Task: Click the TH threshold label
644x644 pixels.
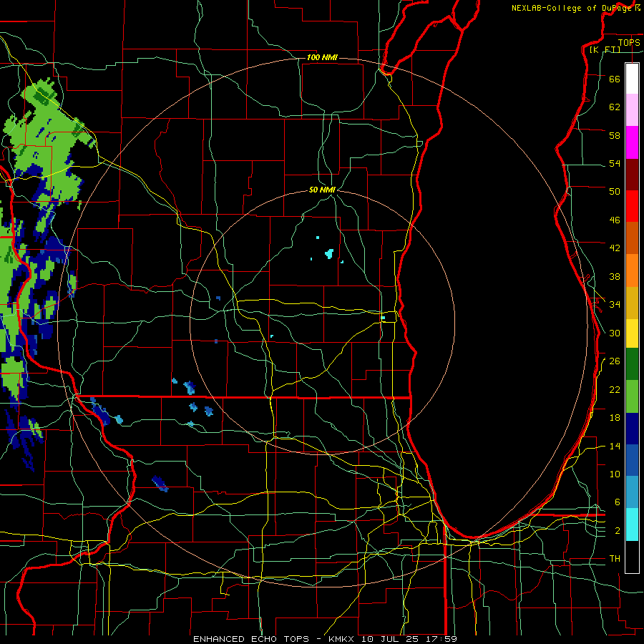Action: pyautogui.click(x=615, y=559)
